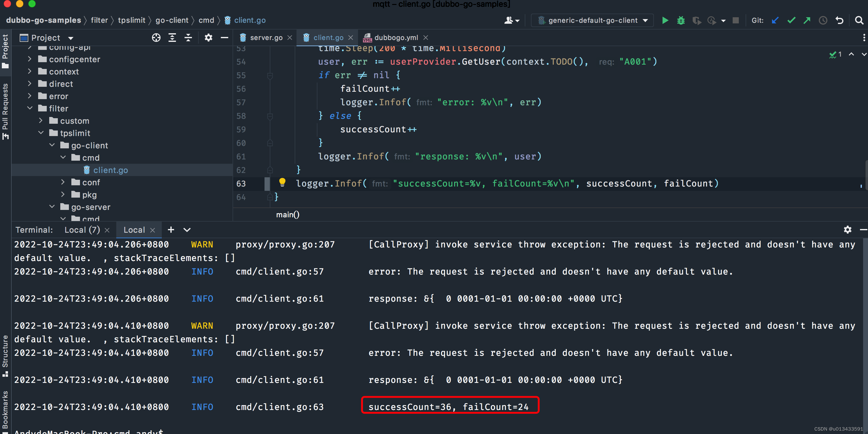The height and width of the screenshot is (434, 868).
Task: Click the main() function breadcrumb
Action: (288, 215)
